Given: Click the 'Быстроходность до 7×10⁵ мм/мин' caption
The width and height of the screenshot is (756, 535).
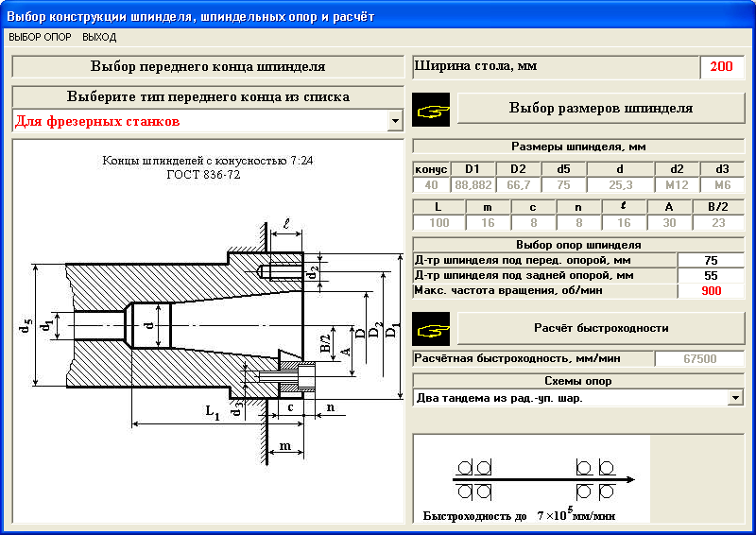Looking at the screenshot, I should click(x=519, y=514).
